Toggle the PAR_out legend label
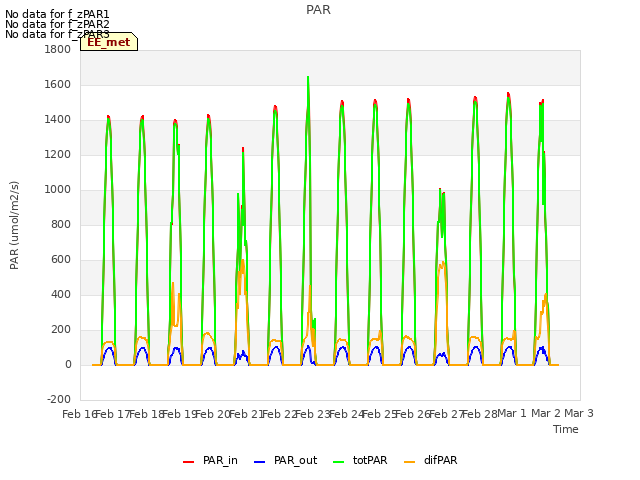 296,460
